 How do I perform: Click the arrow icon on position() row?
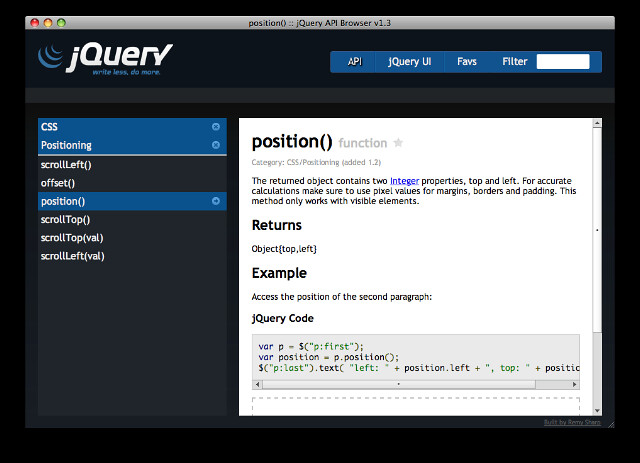[216, 201]
